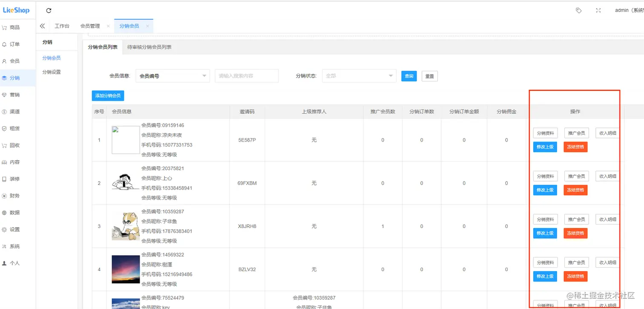Viewport: 644px width, 309px height.
Task: Open 内容 in left sidebar
Action: pyautogui.click(x=14, y=162)
